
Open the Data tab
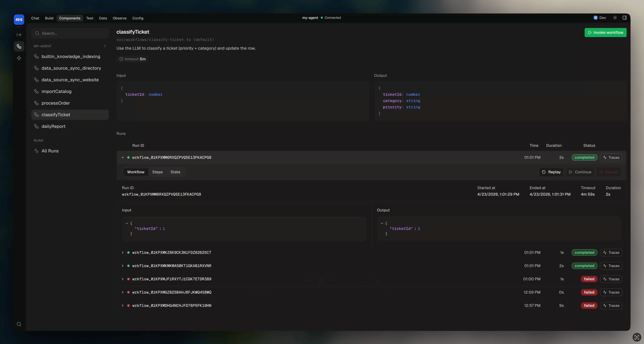[103, 18]
